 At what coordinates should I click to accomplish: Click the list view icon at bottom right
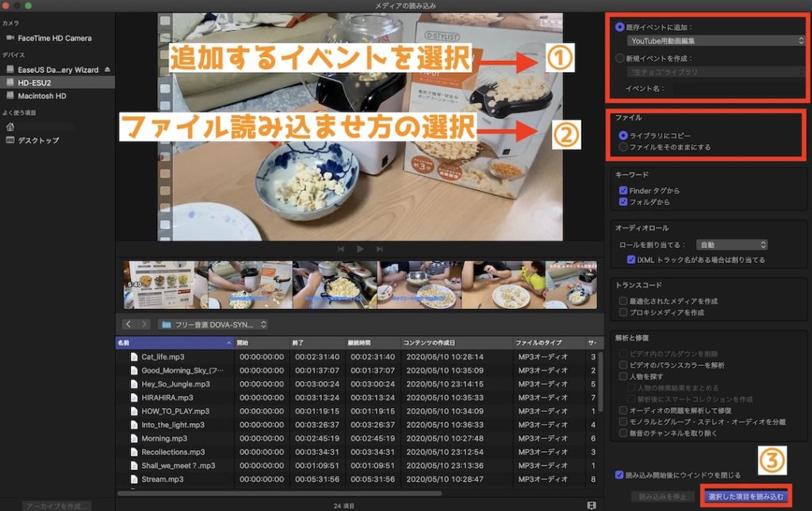point(591,505)
